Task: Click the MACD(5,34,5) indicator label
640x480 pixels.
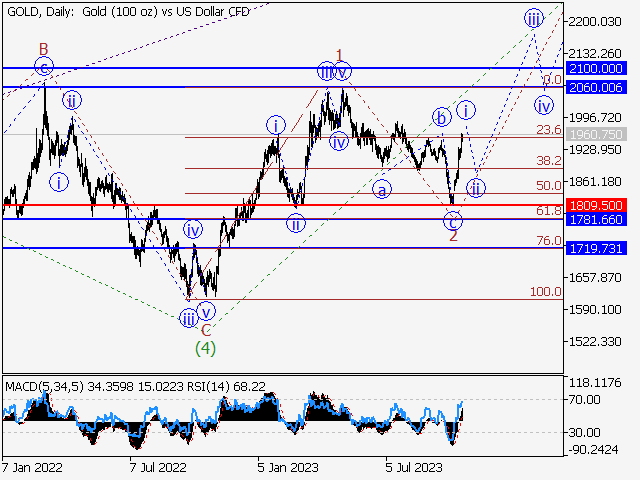Action: [x=45, y=386]
